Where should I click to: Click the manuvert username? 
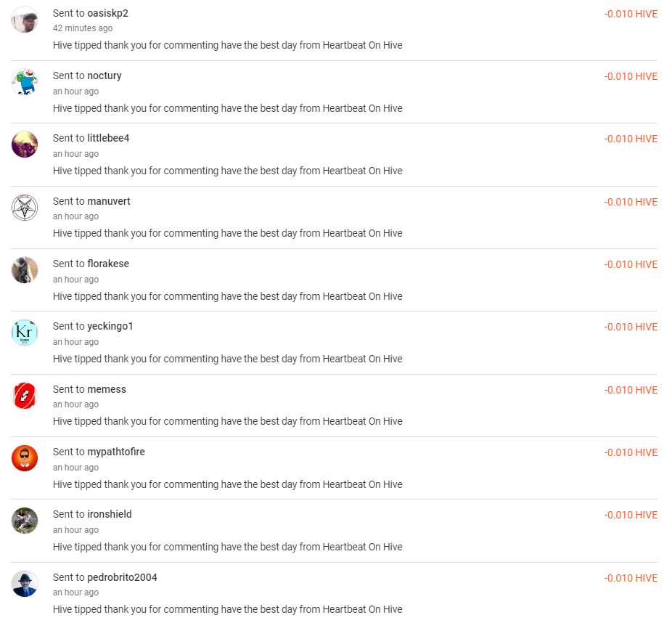click(x=109, y=201)
